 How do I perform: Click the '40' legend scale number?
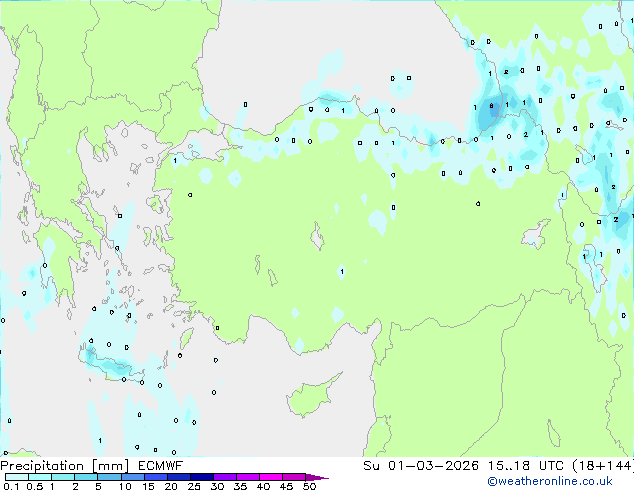(x=263, y=486)
